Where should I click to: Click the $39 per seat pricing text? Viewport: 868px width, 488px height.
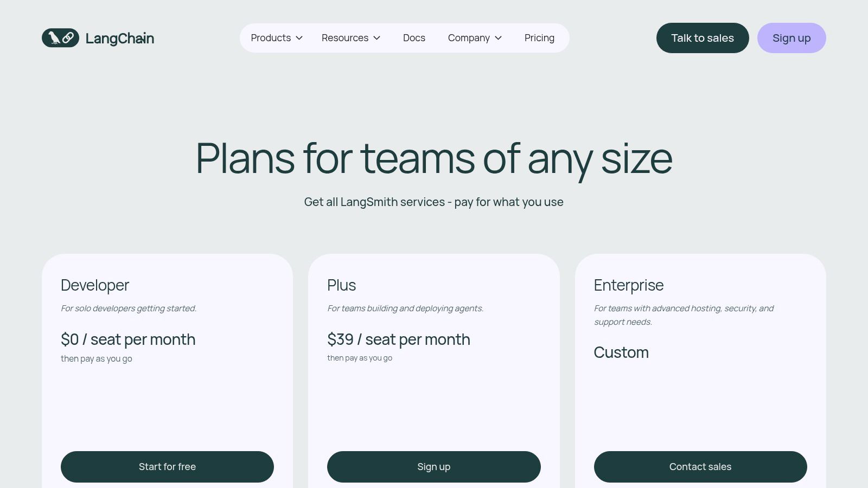[399, 339]
